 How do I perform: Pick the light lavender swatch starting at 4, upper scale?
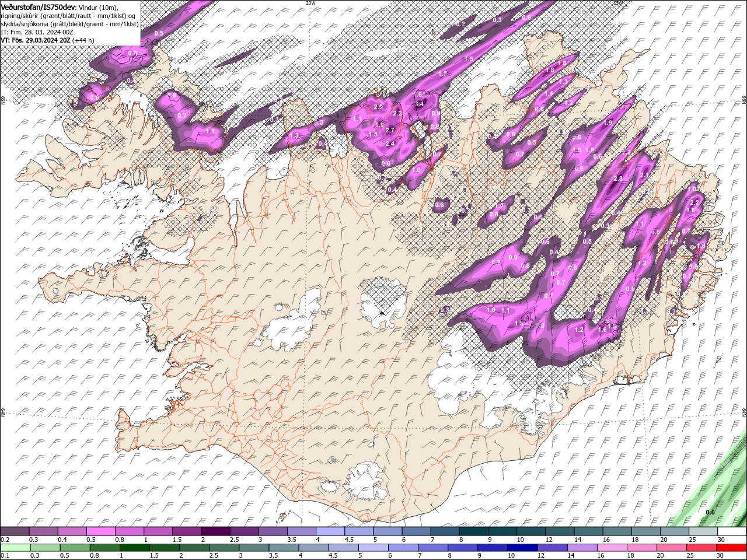330,531
